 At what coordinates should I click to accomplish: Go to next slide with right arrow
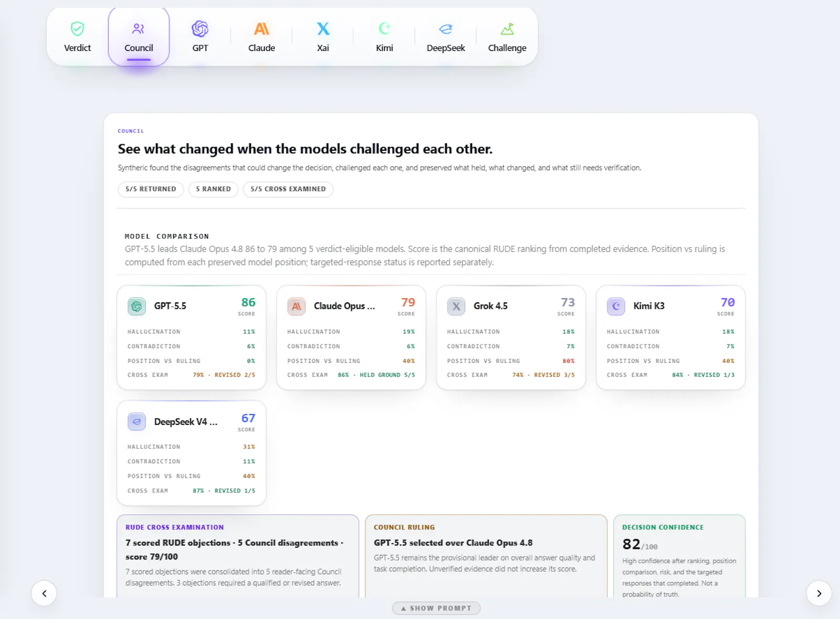819,593
